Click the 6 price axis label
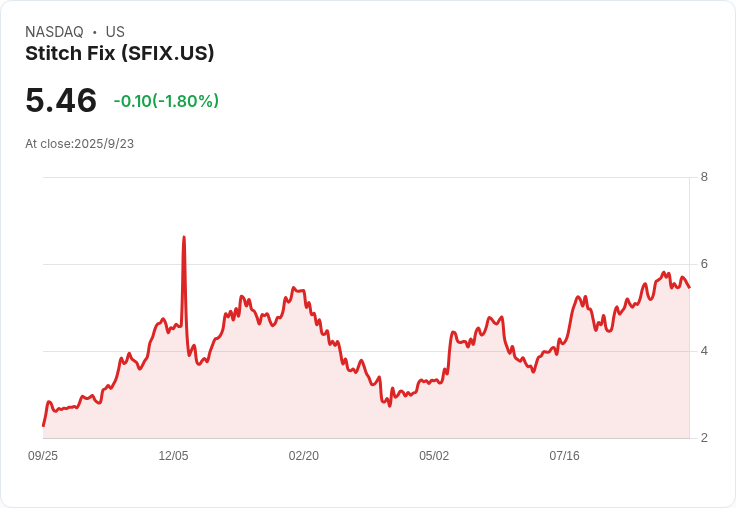Image resolution: width=736 pixels, height=508 pixels. tap(704, 264)
